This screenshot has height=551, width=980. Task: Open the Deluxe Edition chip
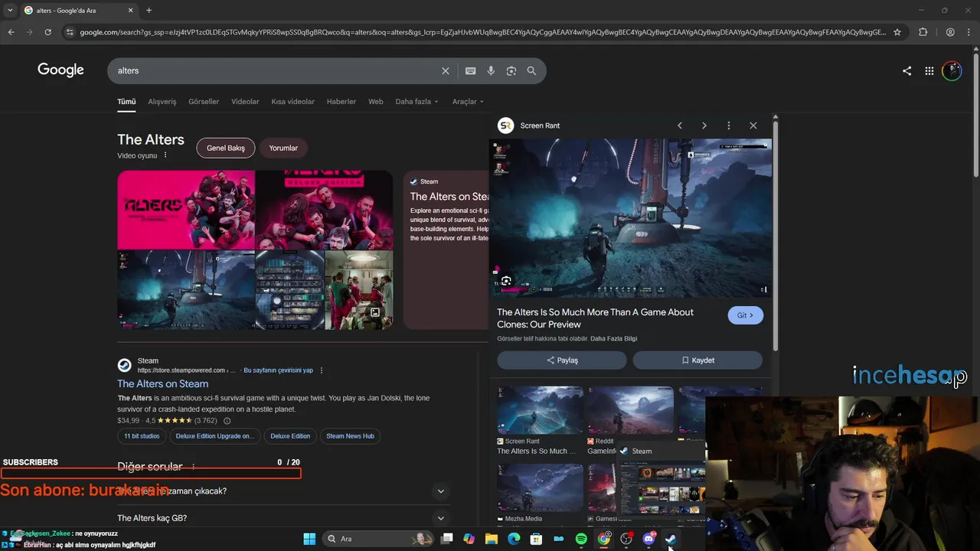[x=290, y=436]
